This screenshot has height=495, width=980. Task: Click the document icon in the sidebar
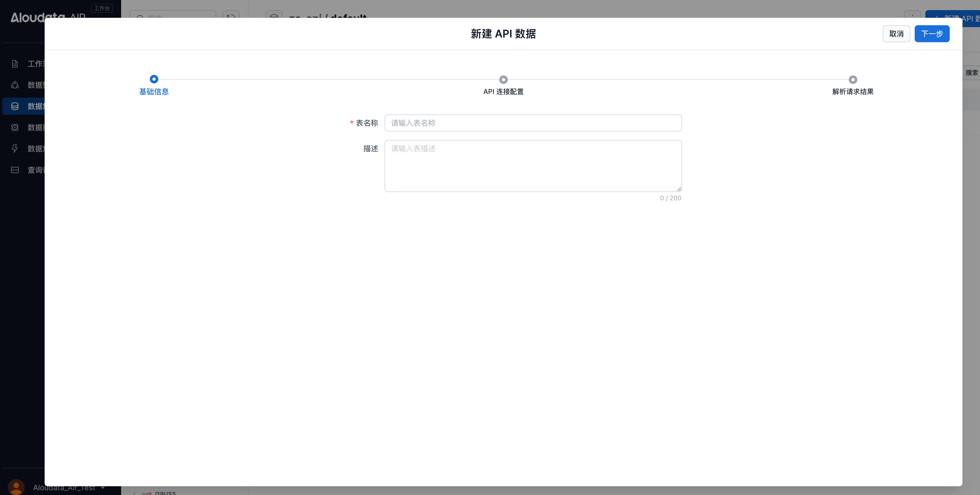coord(15,63)
